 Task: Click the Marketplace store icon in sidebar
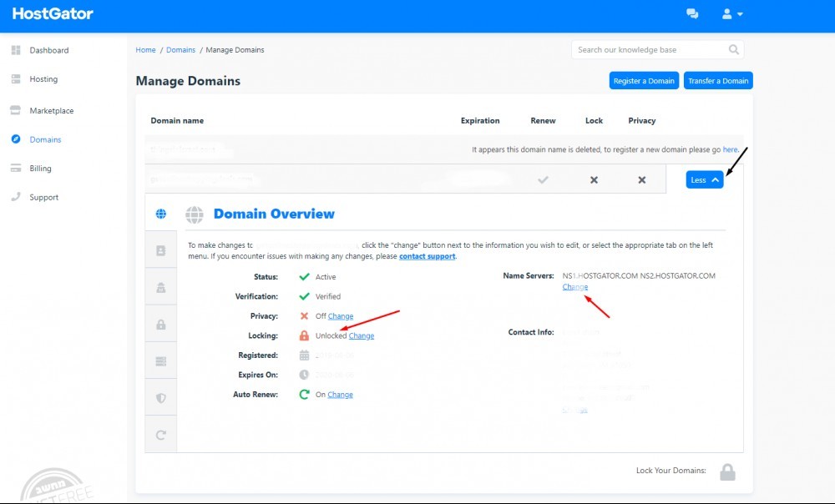point(15,110)
